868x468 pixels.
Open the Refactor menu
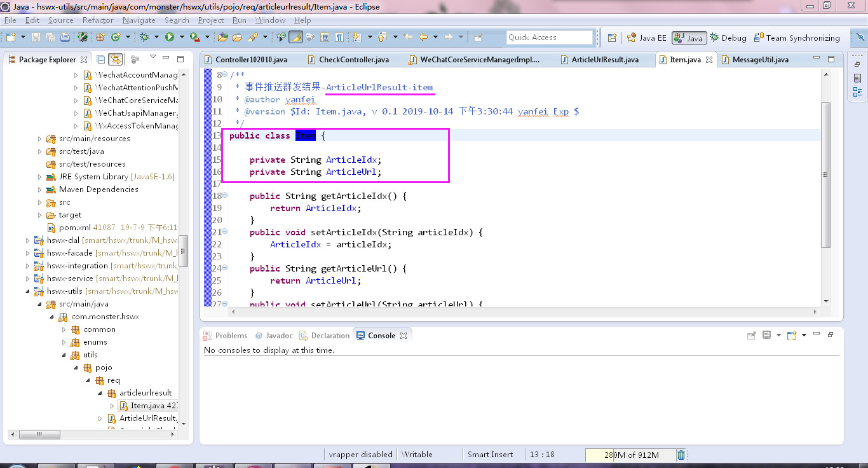pos(98,20)
